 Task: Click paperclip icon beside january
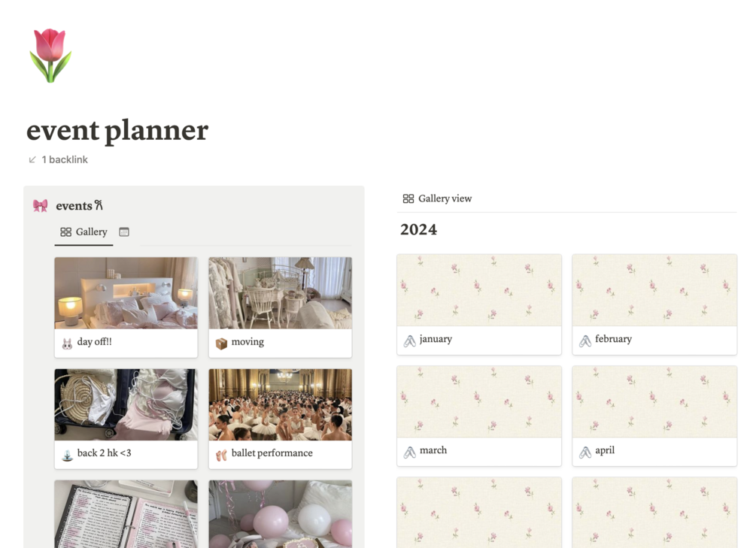[409, 341]
